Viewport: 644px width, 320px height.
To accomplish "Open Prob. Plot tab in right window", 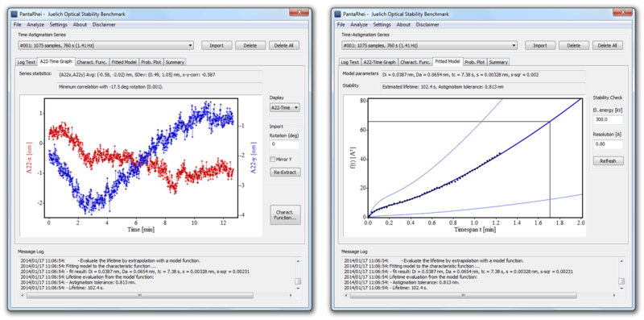I will tap(475, 62).
